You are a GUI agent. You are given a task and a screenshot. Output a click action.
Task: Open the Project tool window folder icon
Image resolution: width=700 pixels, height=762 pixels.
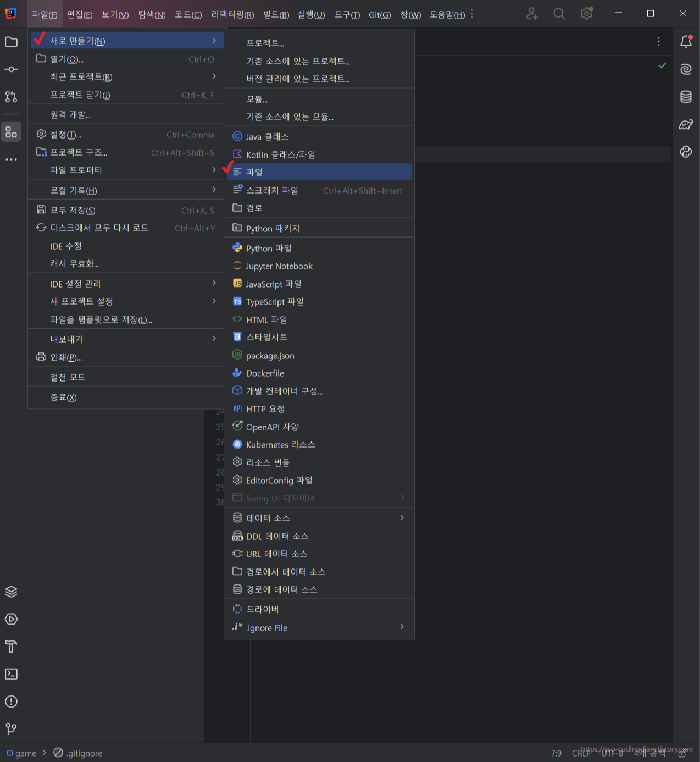click(11, 42)
